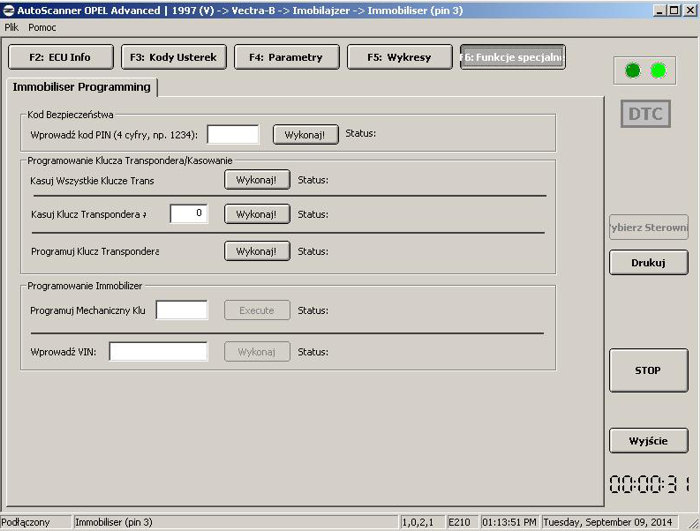Click the bright green status LED
The image size is (700, 531).
pos(658,71)
